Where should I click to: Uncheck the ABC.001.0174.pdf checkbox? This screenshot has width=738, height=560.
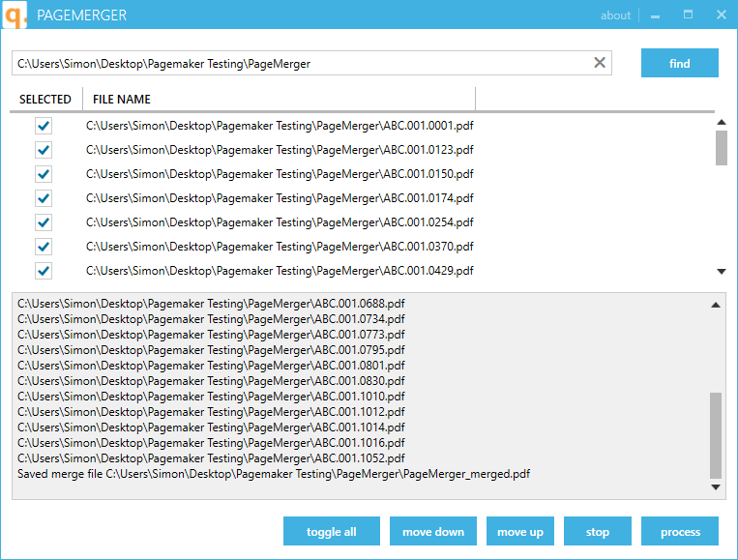(x=44, y=198)
